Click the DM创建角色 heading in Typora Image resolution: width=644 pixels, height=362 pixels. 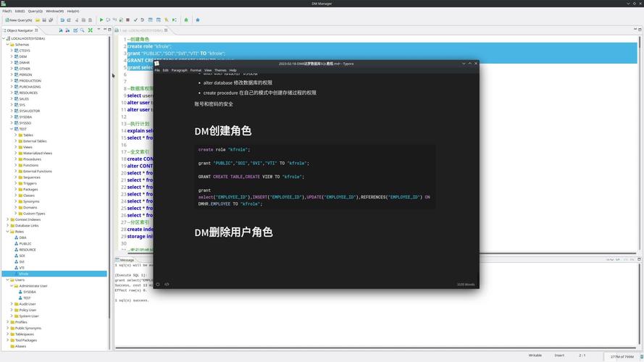(223, 131)
